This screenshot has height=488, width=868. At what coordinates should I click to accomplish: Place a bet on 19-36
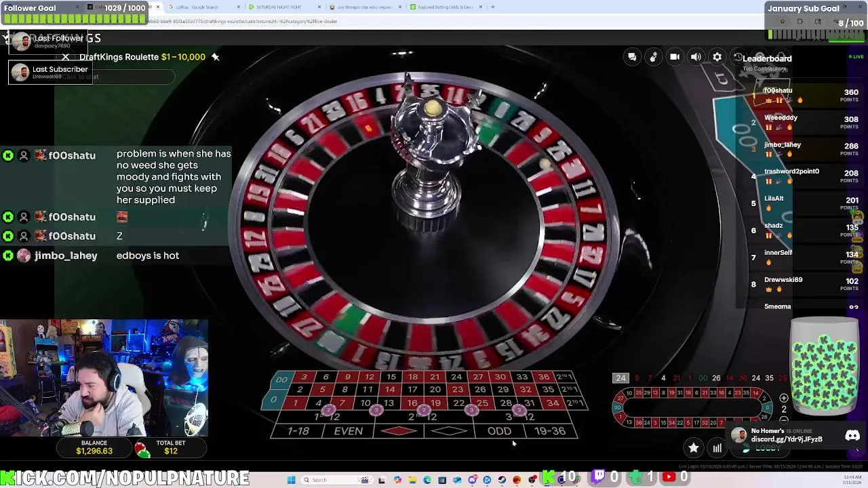[549, 431]
